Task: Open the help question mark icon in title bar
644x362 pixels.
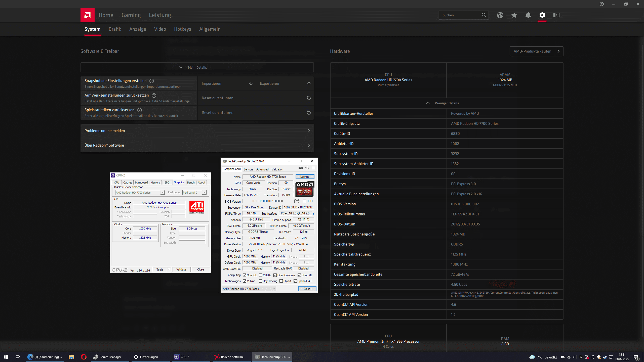Action: [x=601, y=4]
